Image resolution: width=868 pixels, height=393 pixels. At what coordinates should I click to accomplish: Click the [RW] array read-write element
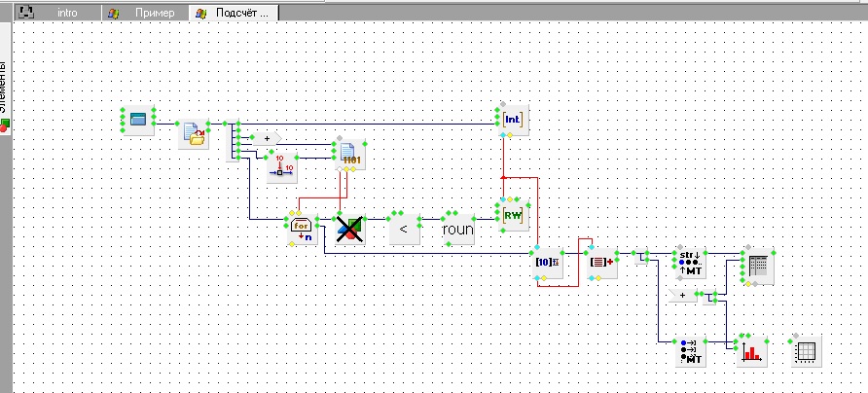[x=513, y=216]
